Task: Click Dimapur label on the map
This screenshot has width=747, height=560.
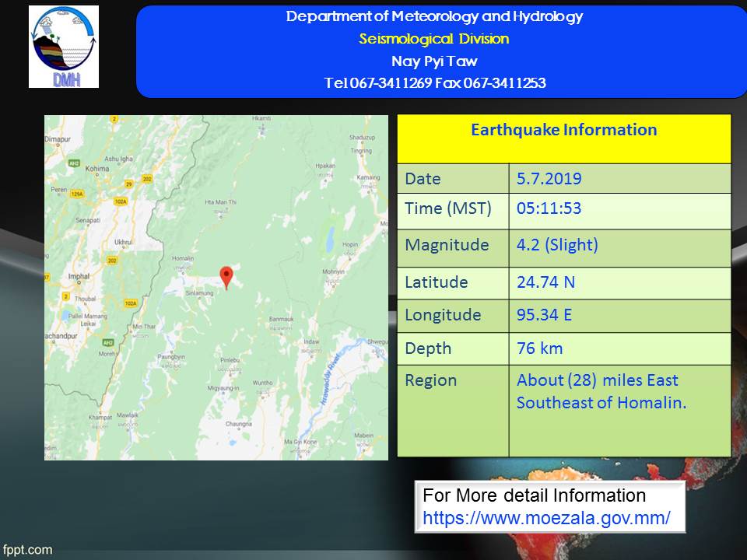Action: pos(58,139)
